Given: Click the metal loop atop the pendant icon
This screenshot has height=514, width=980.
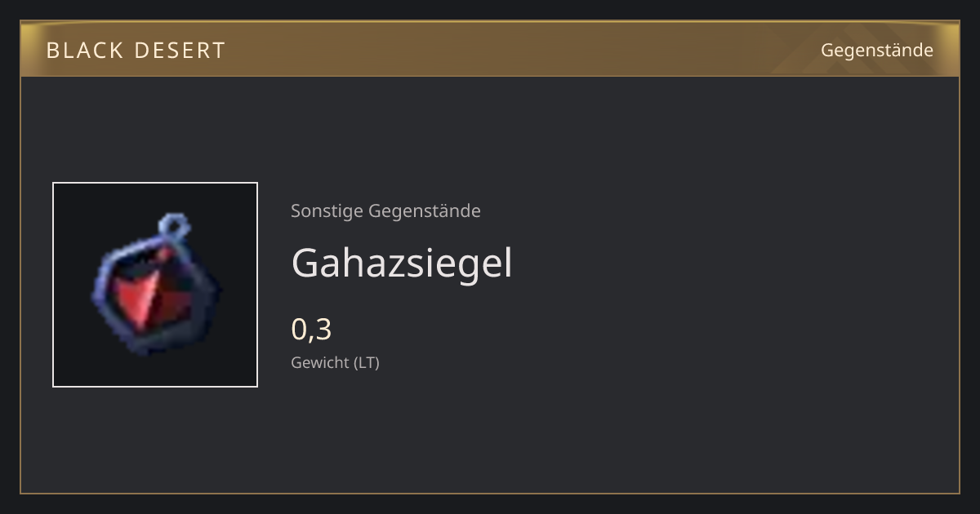Looking at the screenshot, I should click(174, 225).
